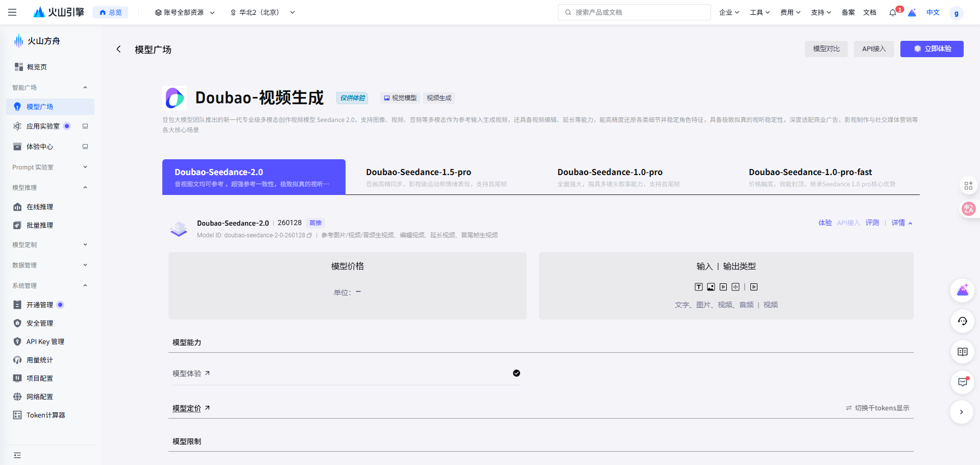Collapse the 智能广场 section
The image size is (980, 465).
pyautogui.click(x=50, y=87)
